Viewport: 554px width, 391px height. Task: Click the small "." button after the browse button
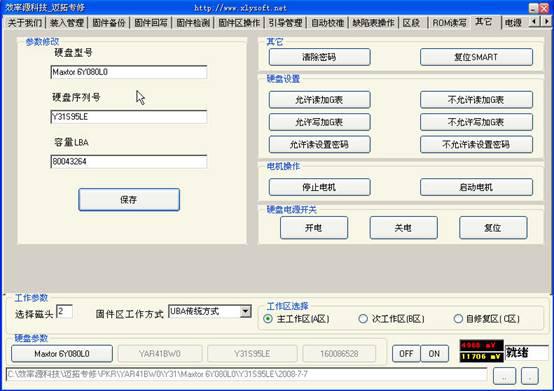pos(530,376)
